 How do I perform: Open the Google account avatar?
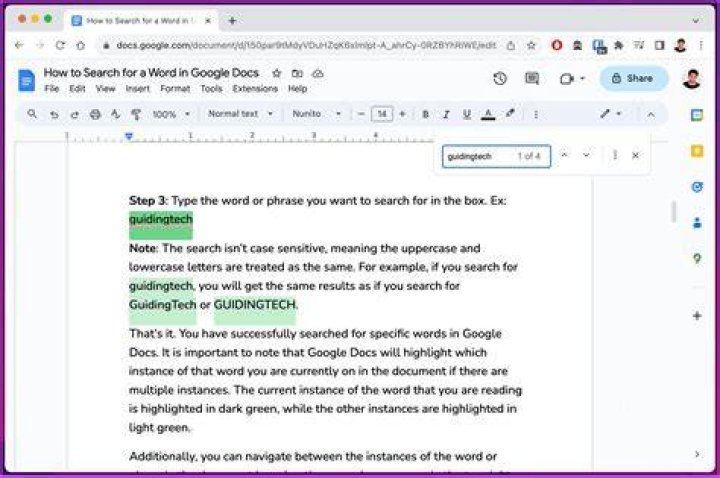(x=692, y=79)
